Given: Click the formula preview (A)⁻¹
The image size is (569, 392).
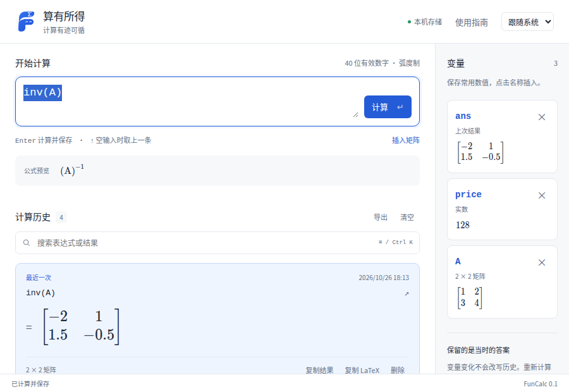Looking at the screenshot, I should (72, 170).
